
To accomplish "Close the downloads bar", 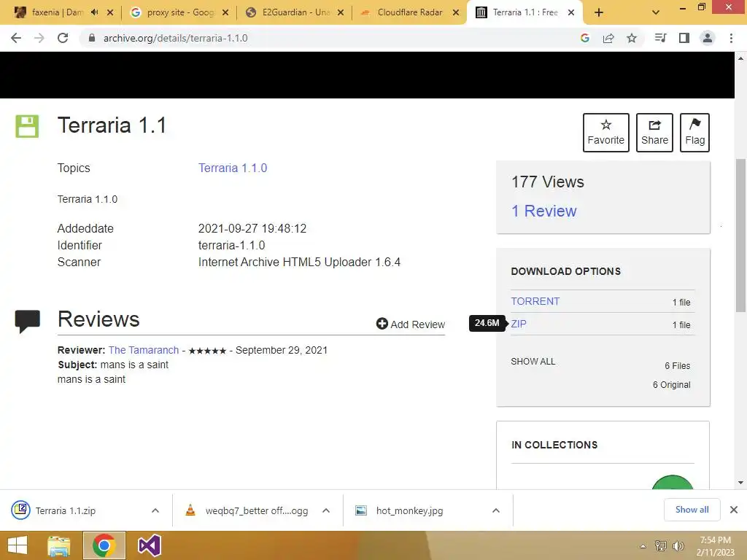I will tap(734, 510).
